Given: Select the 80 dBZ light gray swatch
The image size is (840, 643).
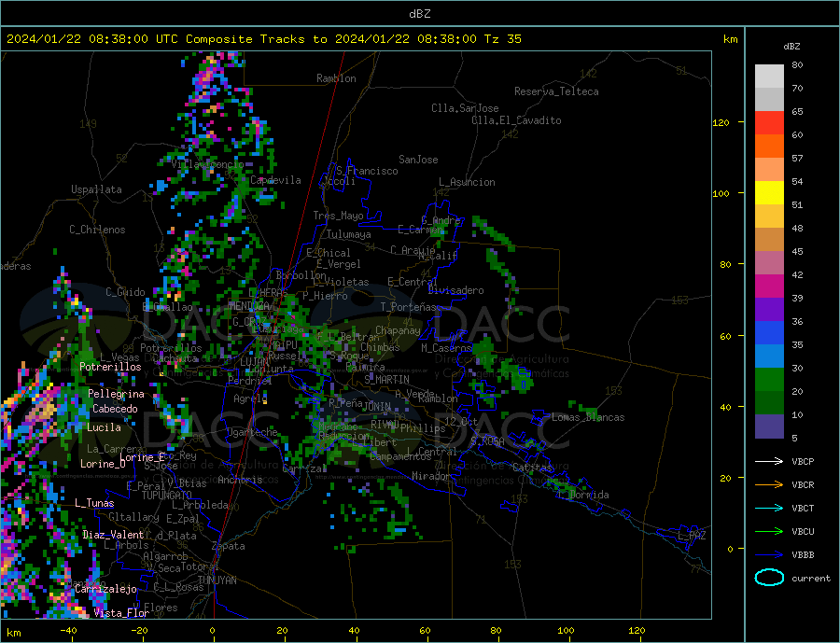Looking at the screenshot, I should click(x=769, y=77).
